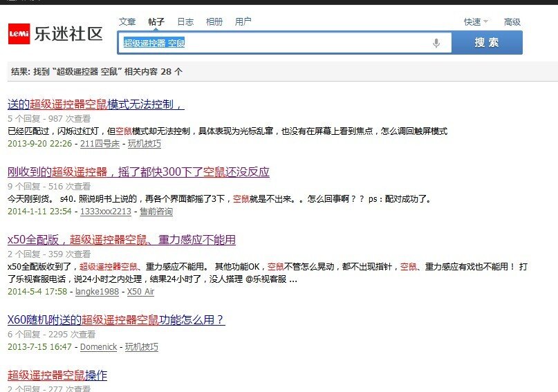Open 玩机技巧 forum under the 2013-9-20 post

tap(144, 144)
